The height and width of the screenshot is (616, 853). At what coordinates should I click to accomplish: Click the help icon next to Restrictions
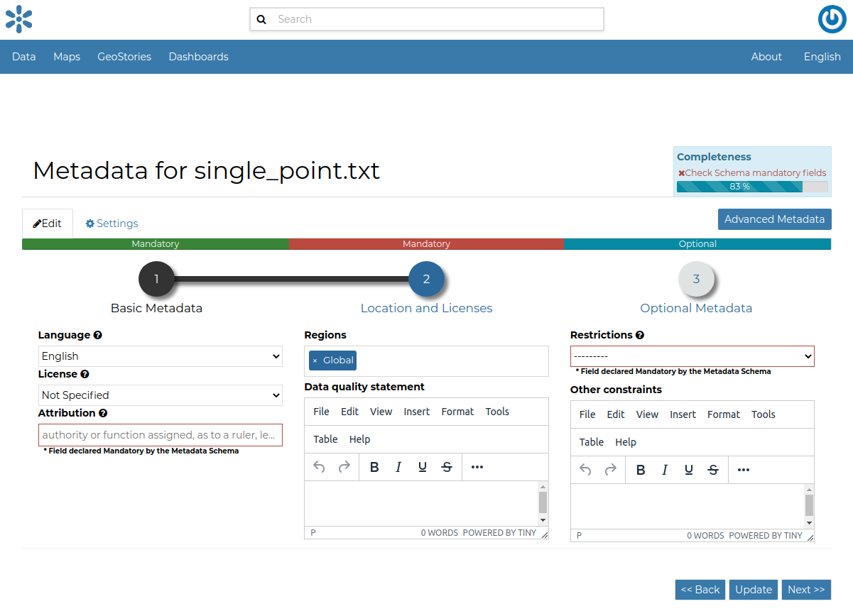coord(640,335)
